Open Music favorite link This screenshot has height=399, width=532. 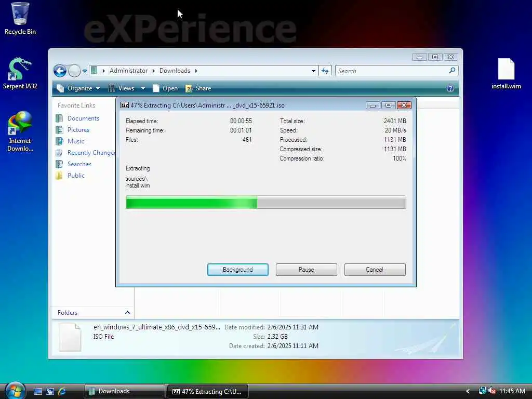[76, 141]
